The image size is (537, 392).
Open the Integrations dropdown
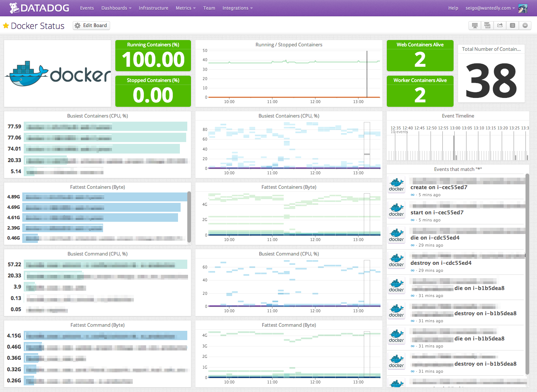(235, 8)
